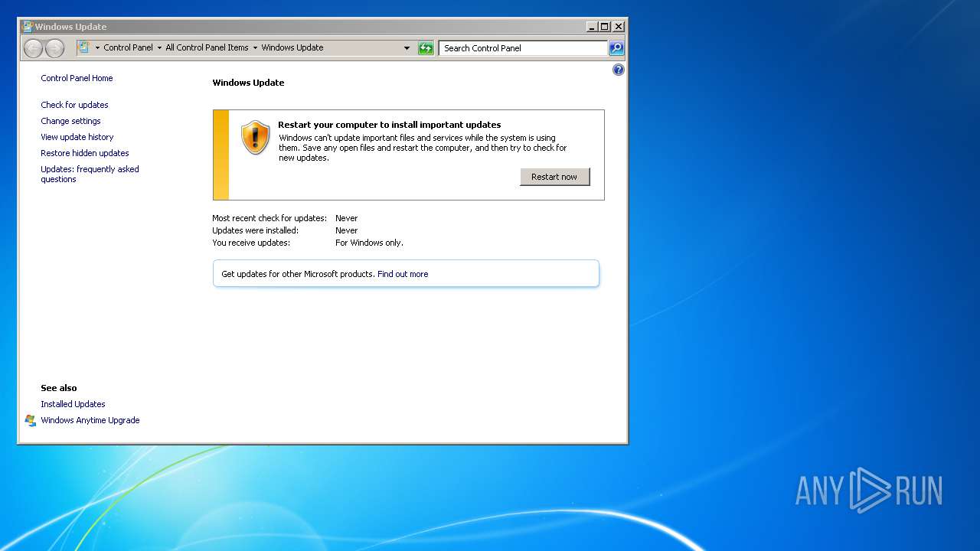Open Change settings link
Screen dimensions: 980x551
[x=70, y=121]
